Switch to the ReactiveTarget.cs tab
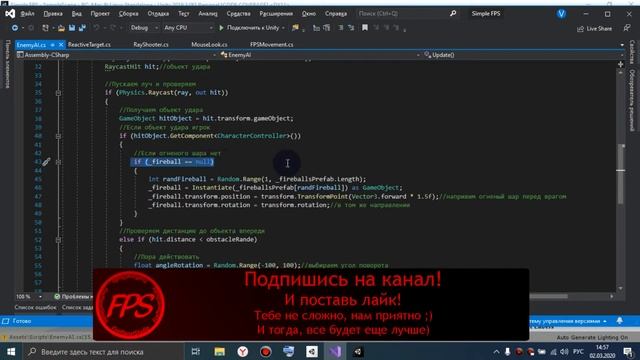The height and width of the screenshot is (360, 640). pyautogui.click(x=89, y=44)
